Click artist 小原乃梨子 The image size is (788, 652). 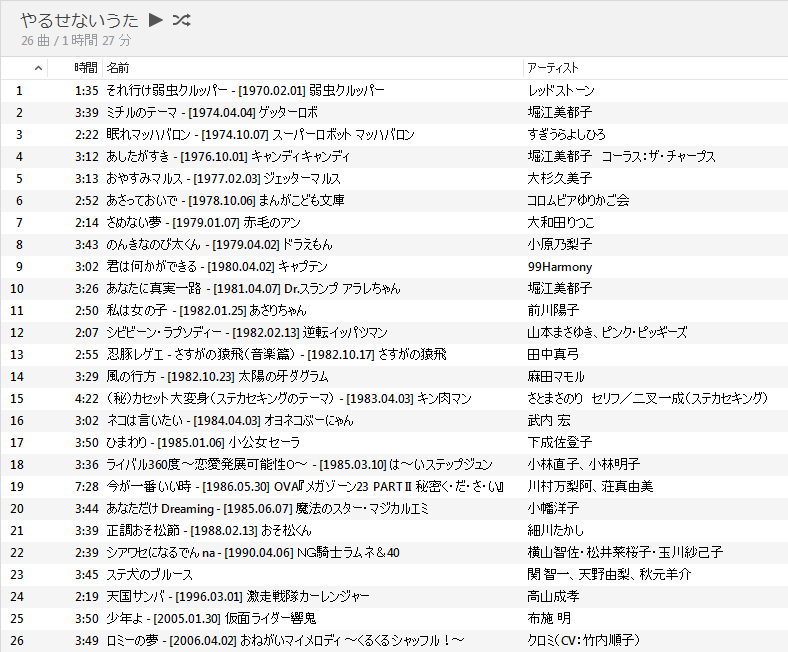[x=559, y=245]
